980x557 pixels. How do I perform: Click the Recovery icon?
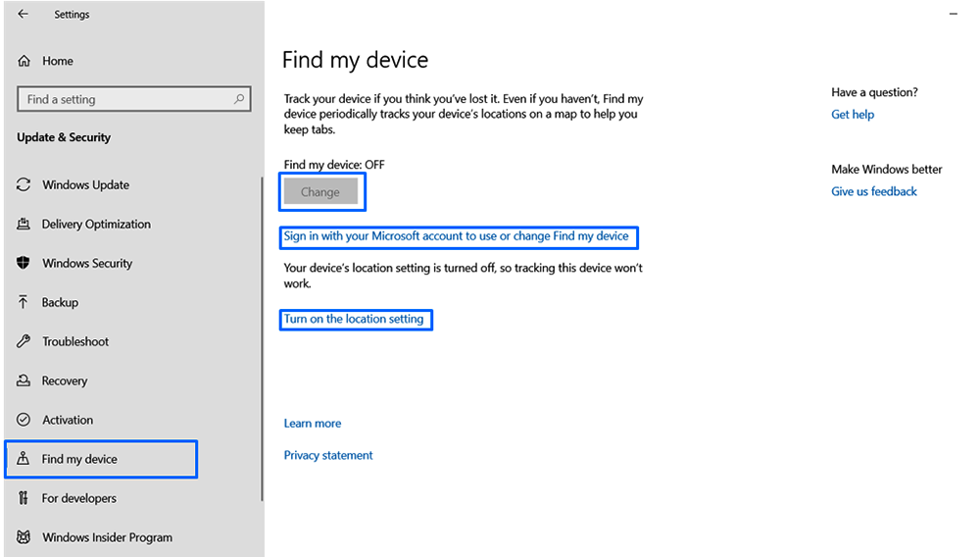[24, 380]
